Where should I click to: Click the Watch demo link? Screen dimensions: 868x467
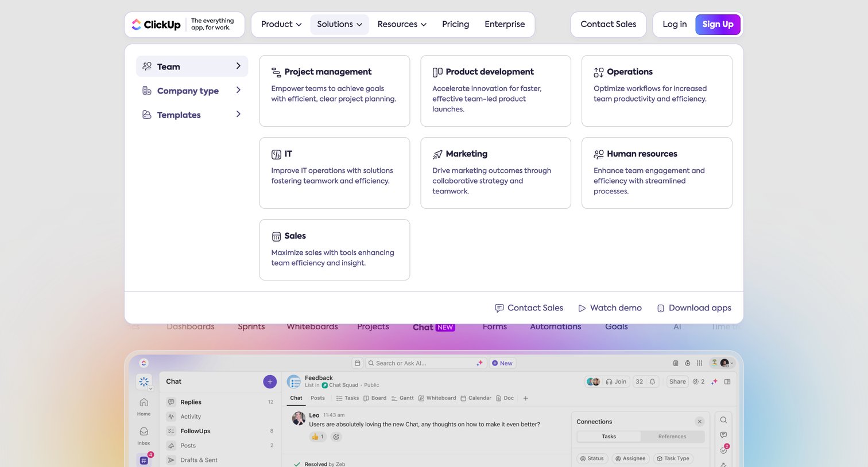point(610,308)
